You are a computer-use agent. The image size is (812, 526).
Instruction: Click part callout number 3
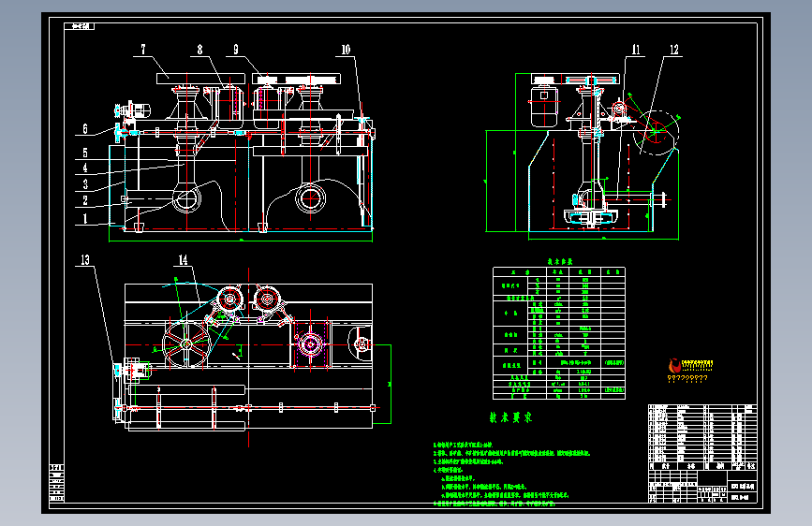click(85, 183)
